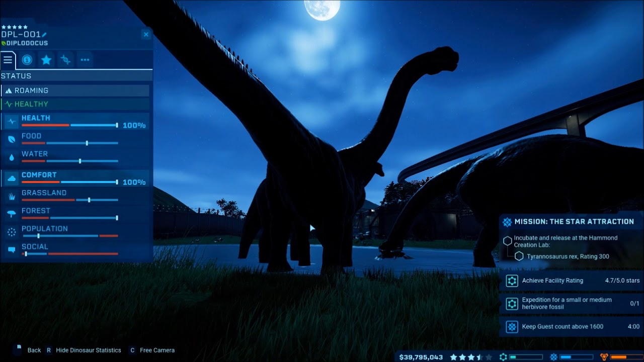Click the Hammond Creation Lab objective hexagon
The width and height of the screenshot is (644, 362).
(507, 241)
